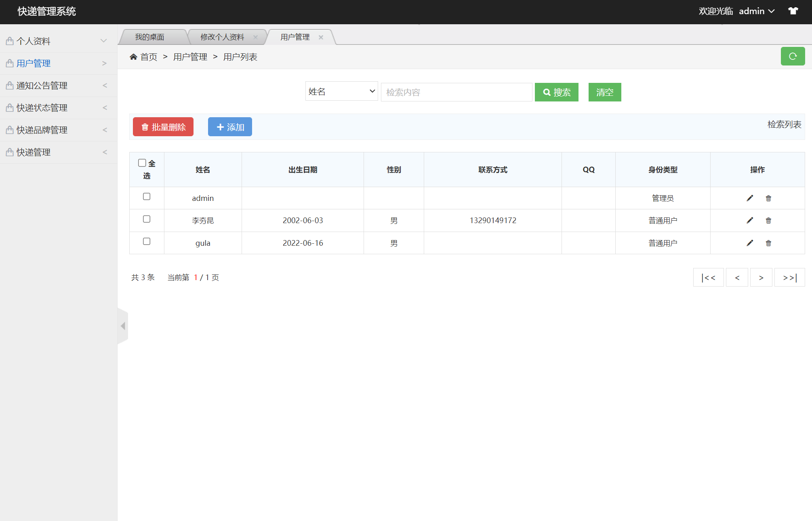The height and width of the screenshot is (521, 812).
Task: Switch to the 我的桌面 tab
Action: (x=150, y=37)
